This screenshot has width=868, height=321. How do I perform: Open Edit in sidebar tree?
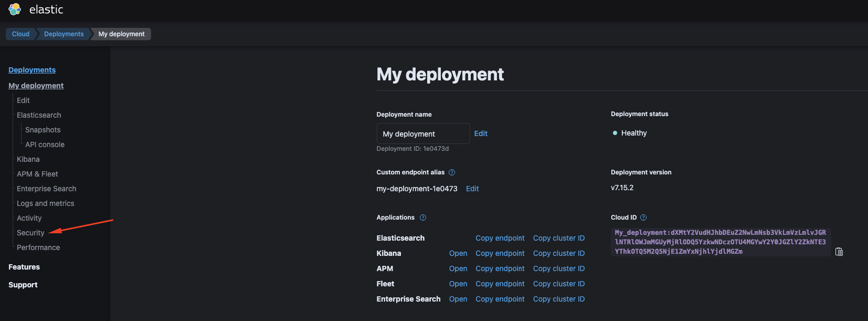coord(23,100)
